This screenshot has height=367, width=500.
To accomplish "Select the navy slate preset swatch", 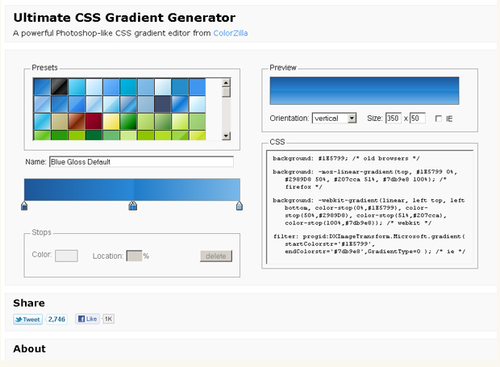I will (x=163, y=104).
